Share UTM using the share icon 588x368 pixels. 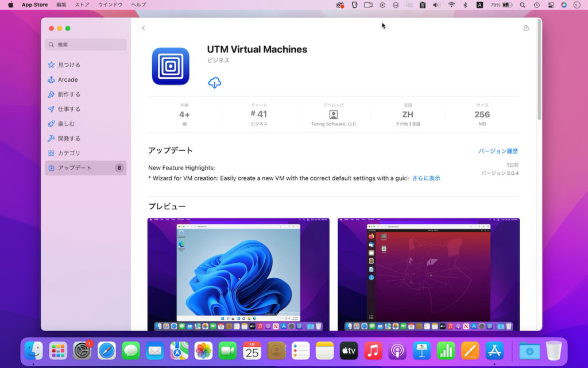(x=526, y=27)
